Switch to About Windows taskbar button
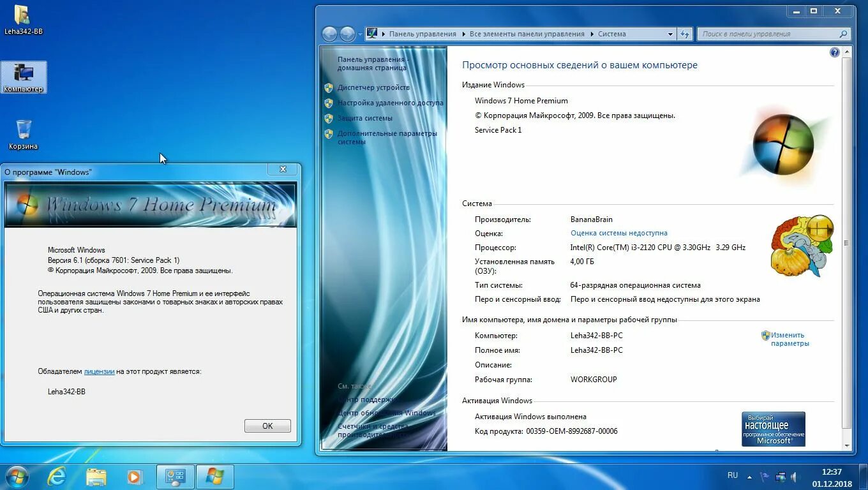The height and width of the screenshot is (490, 868). click(215, 477)
